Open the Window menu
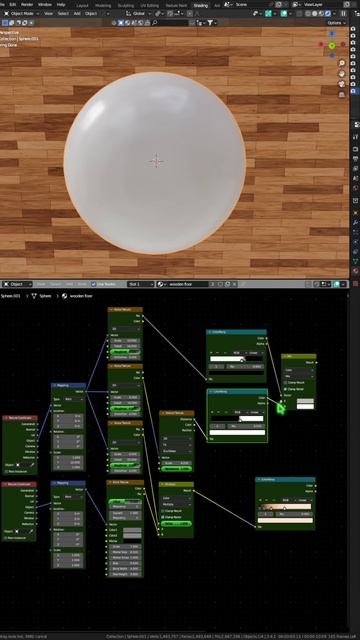Image resolution: width=360 pixels, height=640 pixels. [45, 4]
